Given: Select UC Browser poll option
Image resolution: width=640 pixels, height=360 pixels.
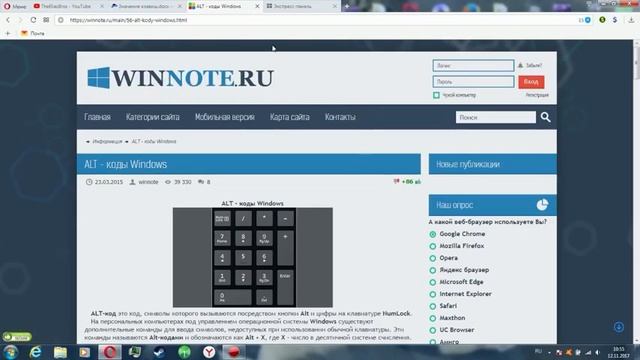Looking at the screenshot, I should coord(433,330).
